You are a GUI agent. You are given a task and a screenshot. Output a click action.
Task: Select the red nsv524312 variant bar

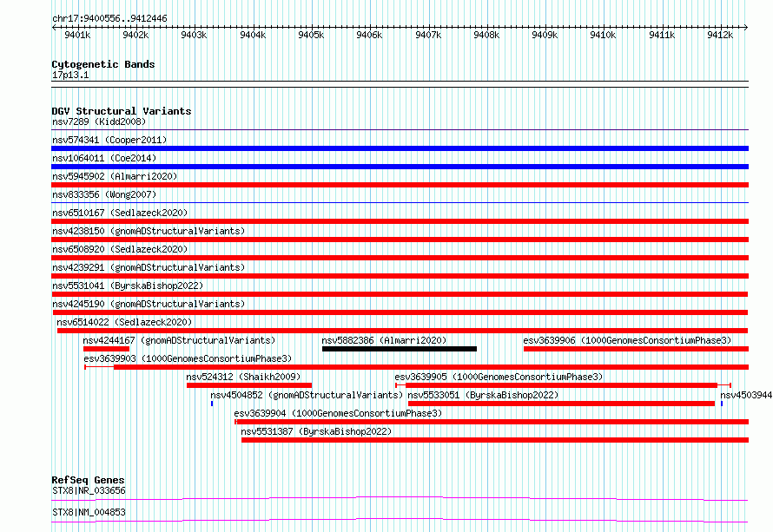(x=249, y=385)
